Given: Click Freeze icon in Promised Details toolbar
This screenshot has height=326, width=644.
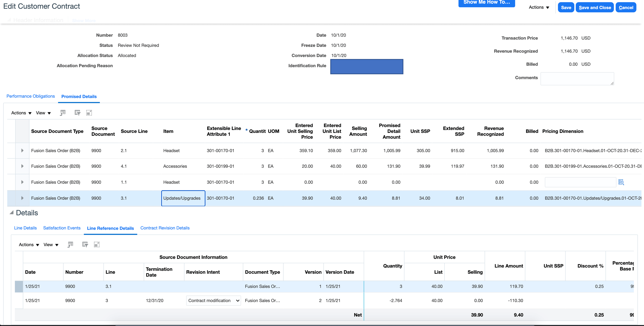Looking at the screenshot, I should 63,113.
